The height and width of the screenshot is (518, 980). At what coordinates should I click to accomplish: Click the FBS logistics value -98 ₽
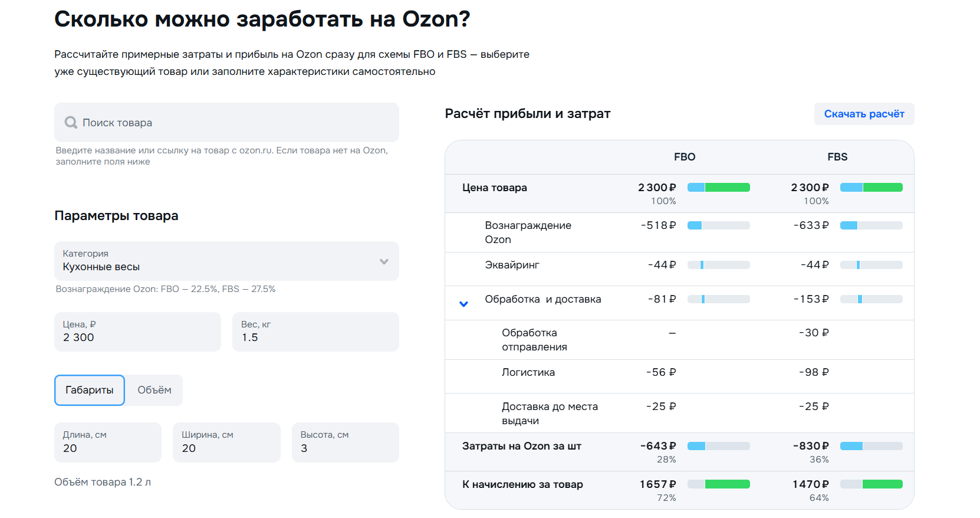(x=814, y=372)
